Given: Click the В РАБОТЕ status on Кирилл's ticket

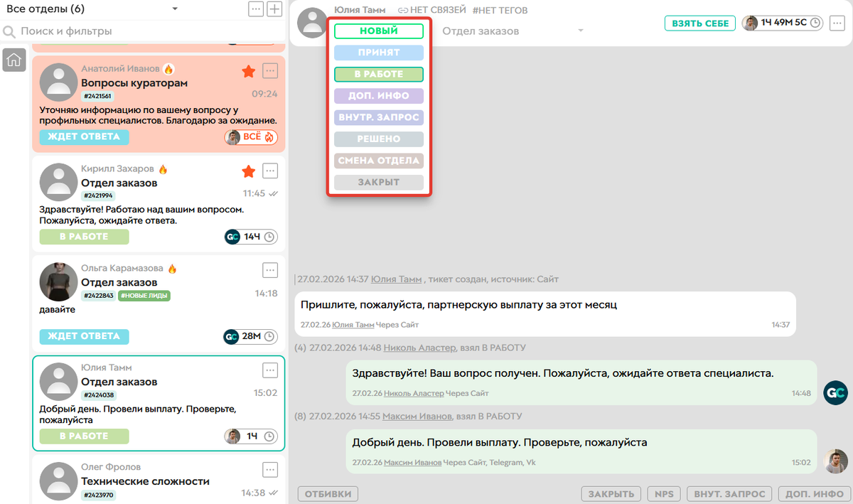Looking at the screenshot, I should (x=84, y=237).
